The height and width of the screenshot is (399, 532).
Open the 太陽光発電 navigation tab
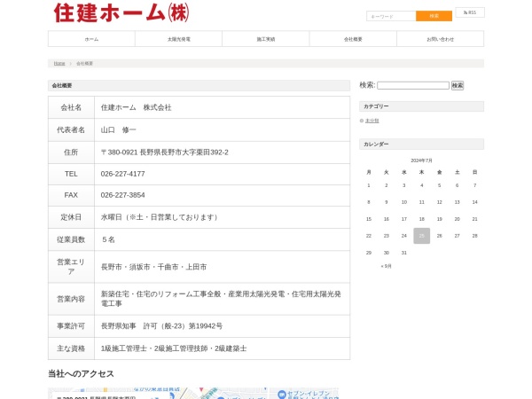pos(179,39)
